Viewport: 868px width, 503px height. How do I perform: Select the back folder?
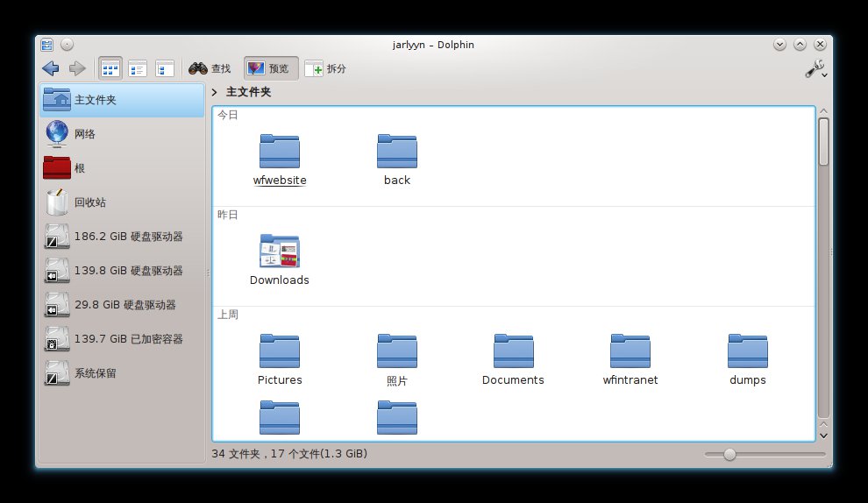397,159
